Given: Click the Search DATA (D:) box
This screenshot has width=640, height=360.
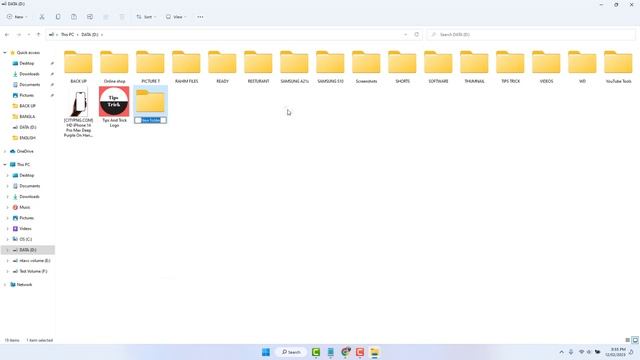Looking at the screenshot, I should 531,35.
